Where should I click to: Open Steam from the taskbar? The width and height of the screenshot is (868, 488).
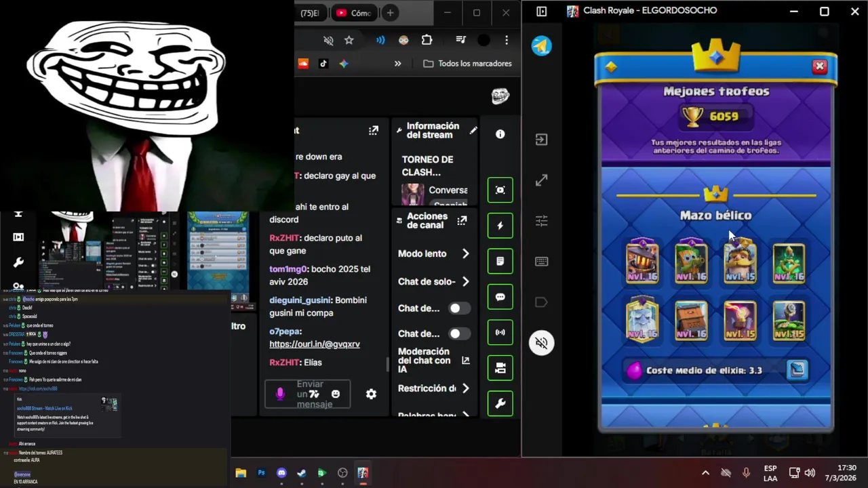[x=302, y=473]
